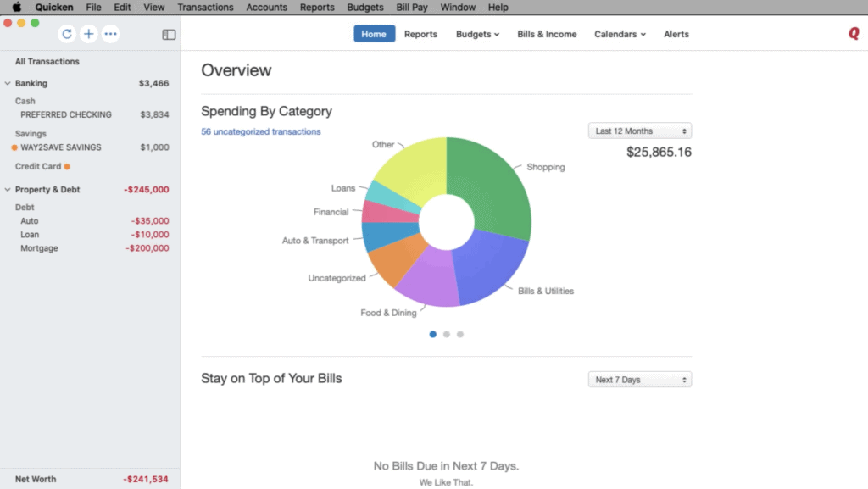Click the Cash subgroup label
This screenshot has height=489, width=868.
25,101
